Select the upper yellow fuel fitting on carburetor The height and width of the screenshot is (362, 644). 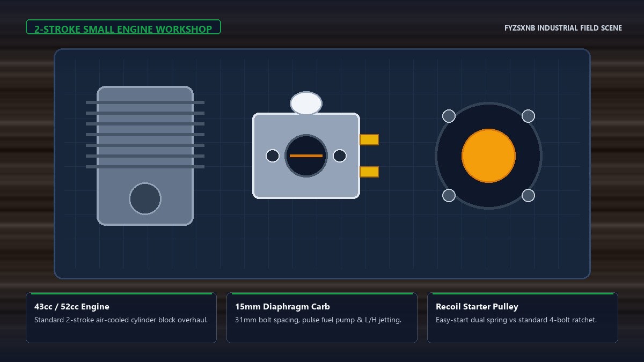tap(369, 139)
